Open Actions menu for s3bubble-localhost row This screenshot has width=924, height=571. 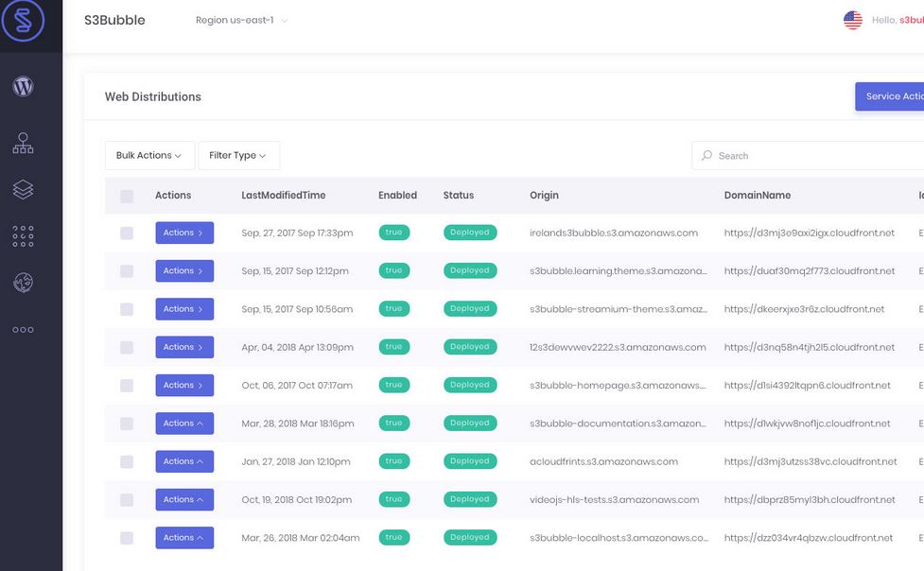tap(184, 537)
